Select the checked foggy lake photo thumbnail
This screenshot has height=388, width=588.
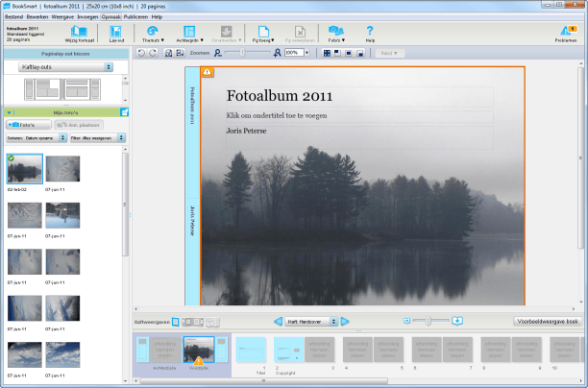(x=25, y=169)
